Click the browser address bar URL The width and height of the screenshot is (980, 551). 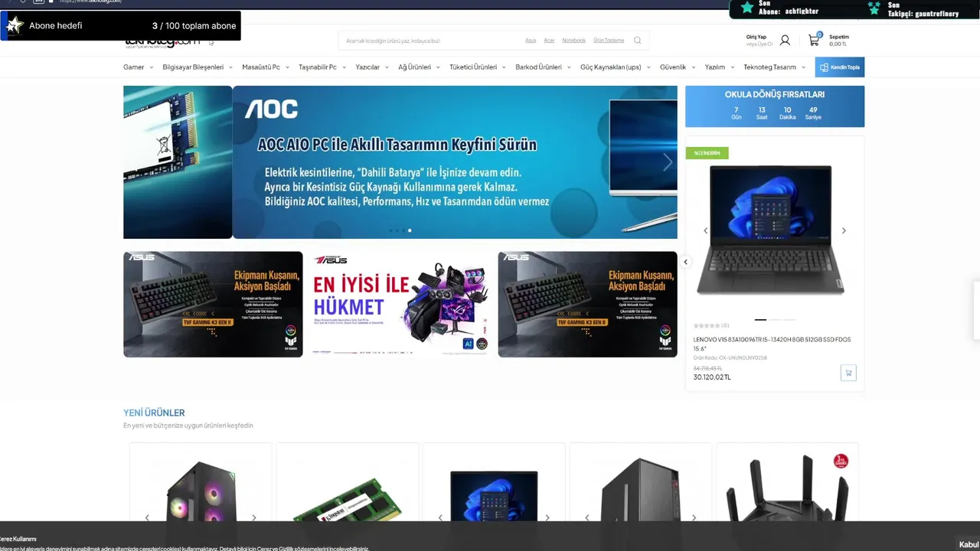pyautogui.click(x=90, y=2)
